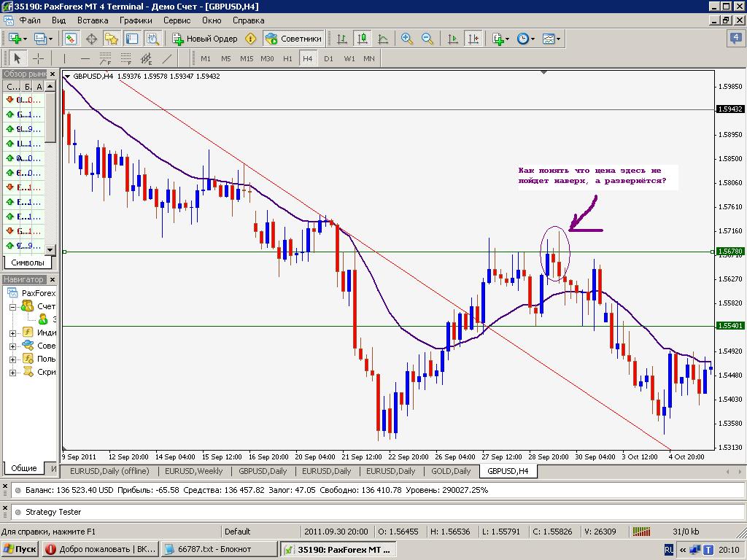The height and width of the screenshot is (560, 747).
Task: Select the Horizontal Line drawing tool
Action: [85, 58]
